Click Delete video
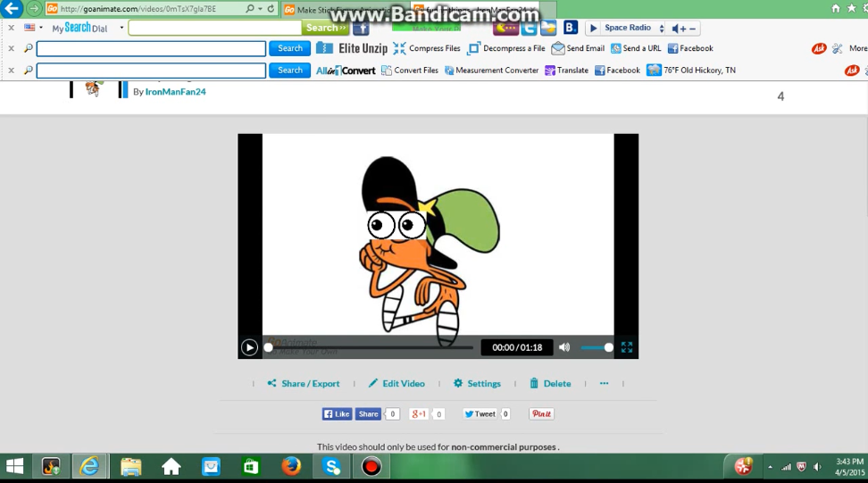The image size is (868, 483). coord(550,383)
